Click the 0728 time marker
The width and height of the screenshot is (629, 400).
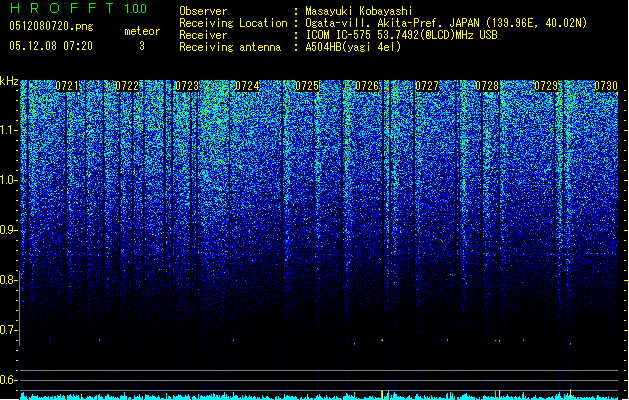coord(487,86)
